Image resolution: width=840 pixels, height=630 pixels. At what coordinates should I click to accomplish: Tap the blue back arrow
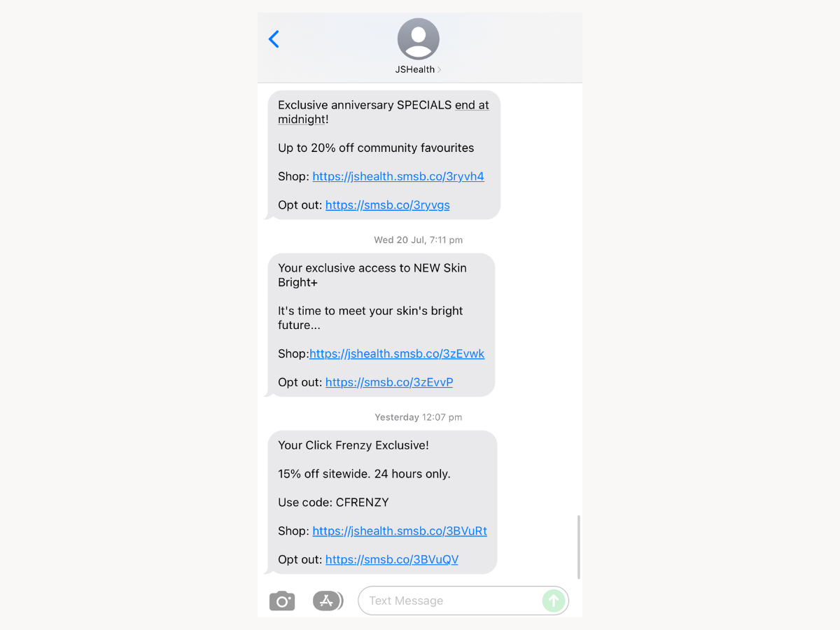click(x=274, y=39)
